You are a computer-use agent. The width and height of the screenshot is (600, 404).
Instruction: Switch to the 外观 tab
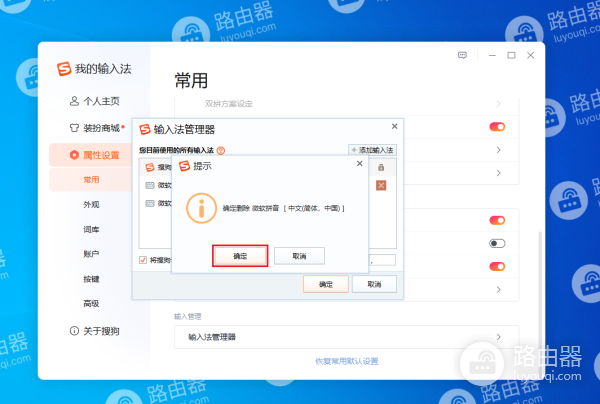91,204
